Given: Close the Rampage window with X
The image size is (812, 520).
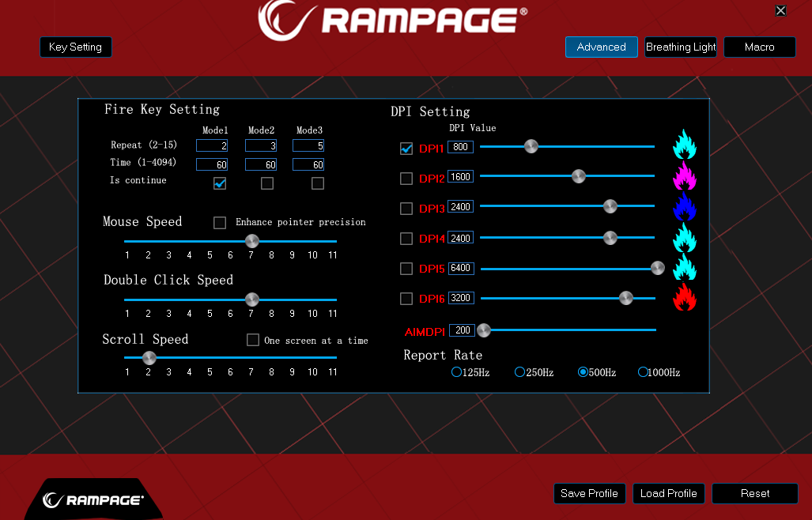Looking at the screenshot, I should [x=780, y=10].
